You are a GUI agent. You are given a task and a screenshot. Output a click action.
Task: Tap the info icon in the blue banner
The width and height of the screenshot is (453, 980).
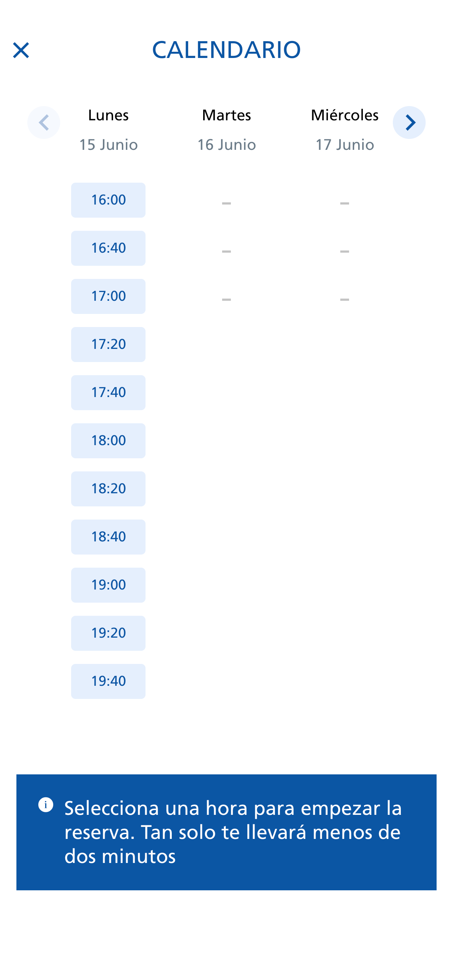point(46,805)
